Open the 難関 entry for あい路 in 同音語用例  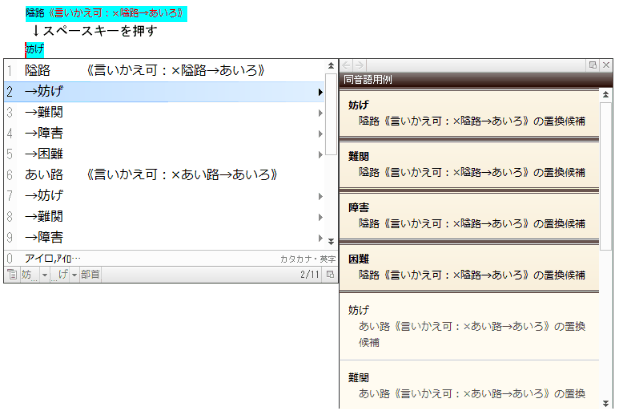tap(469, 386)
